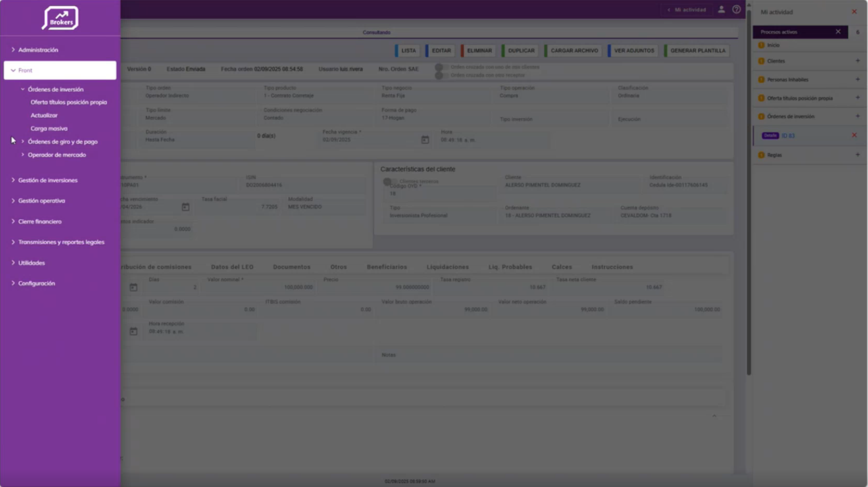Click the GENERAR PLANTILLA button

(697, 51)
